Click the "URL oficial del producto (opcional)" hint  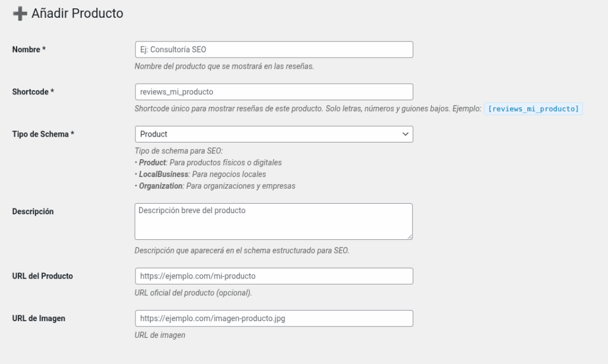194,293
